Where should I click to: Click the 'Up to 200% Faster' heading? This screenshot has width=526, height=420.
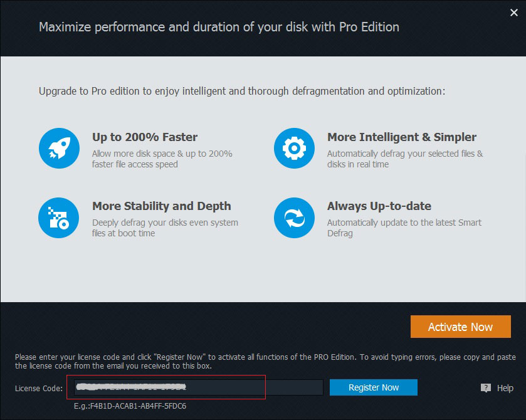pyautogui.click(x=145, y=137)
